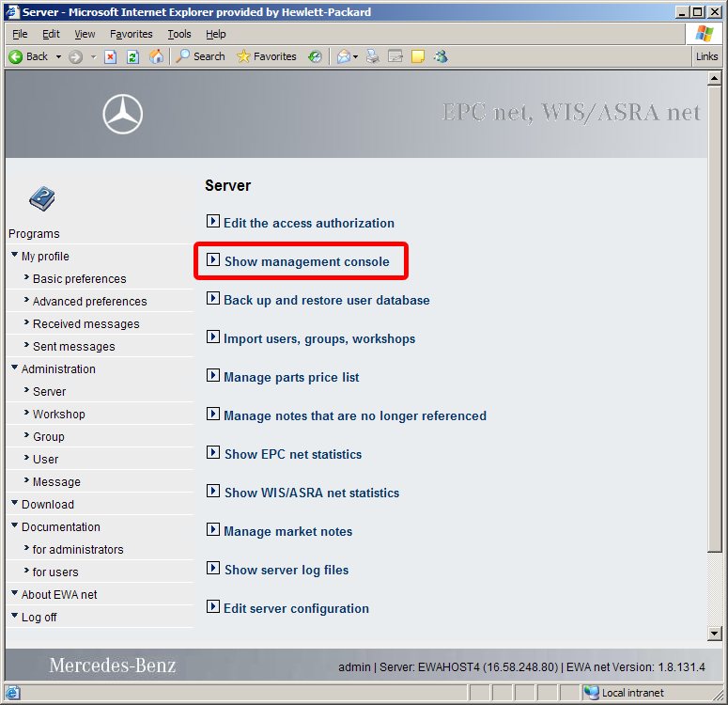This screenshot has width=728, height=705.
Task: Select Workshop under Administration
Action: pos(58,414)
